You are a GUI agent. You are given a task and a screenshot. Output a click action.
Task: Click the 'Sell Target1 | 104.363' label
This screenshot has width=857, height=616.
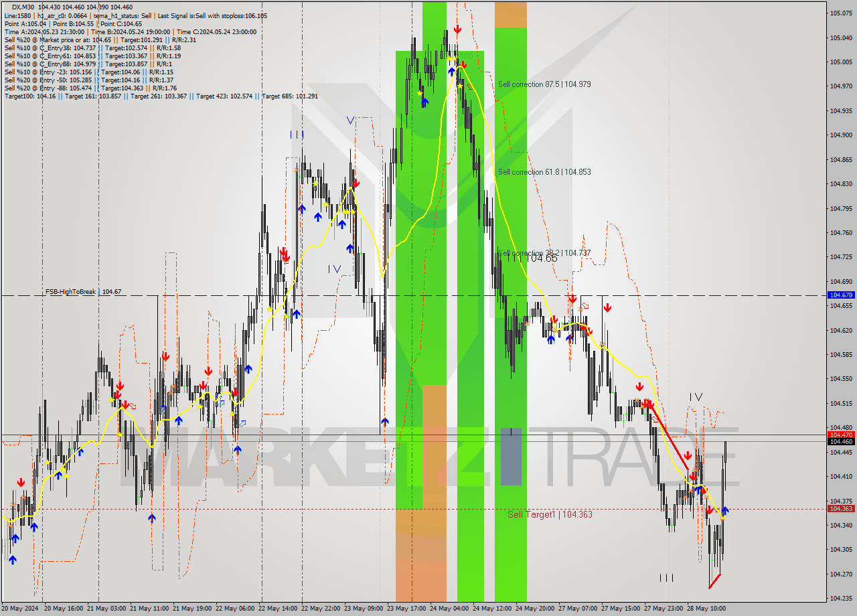(x=550, y=514)
